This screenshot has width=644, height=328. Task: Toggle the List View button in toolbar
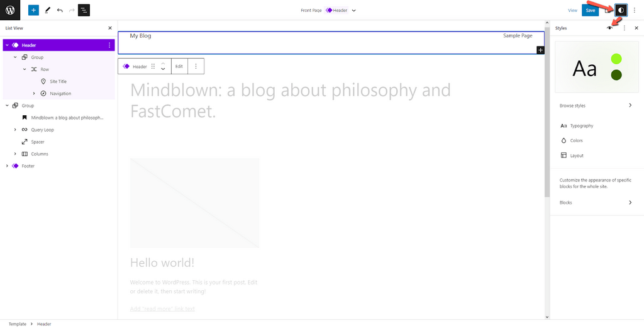coord(84,10)
